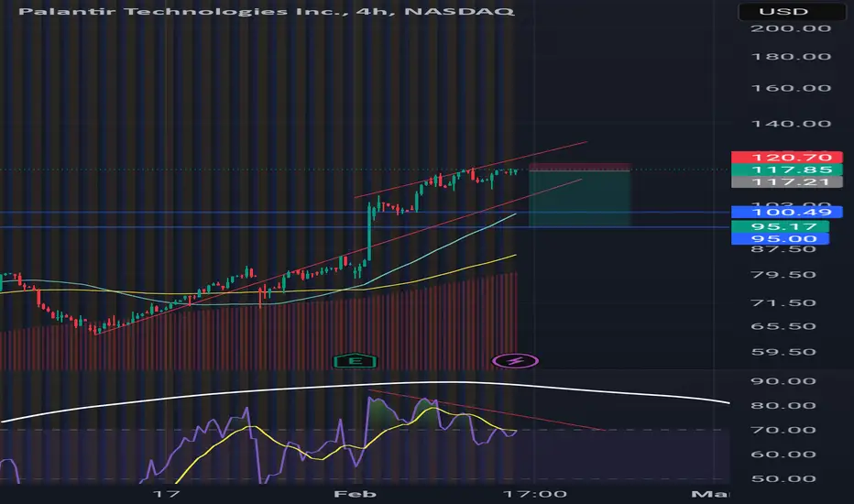Click the 59.50 price axis label
Viewport: 854px width, 504px height.
(x=783, y=352)
